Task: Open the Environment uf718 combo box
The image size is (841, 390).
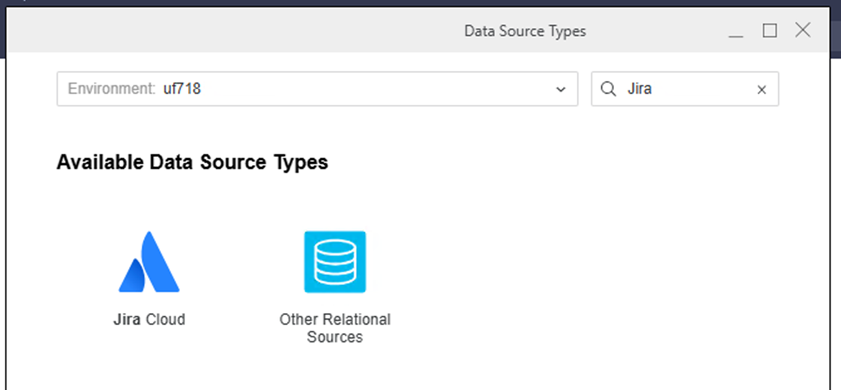Action: click(318, 89)
